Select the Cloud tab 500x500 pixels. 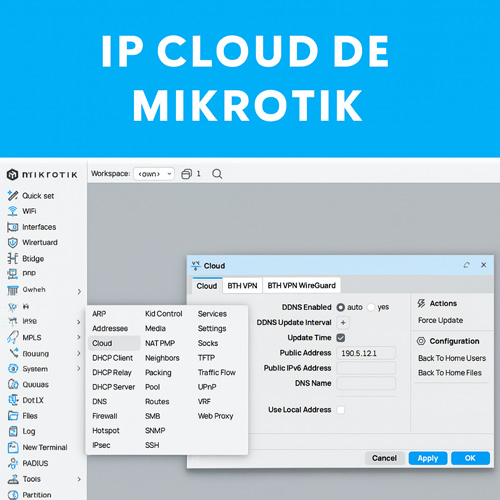207,286
